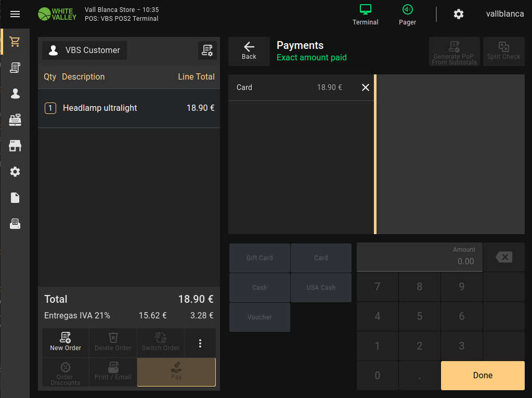This screenshot has width=532, height=398.
Task: Click the Amount input field
Action: [419, 257]
